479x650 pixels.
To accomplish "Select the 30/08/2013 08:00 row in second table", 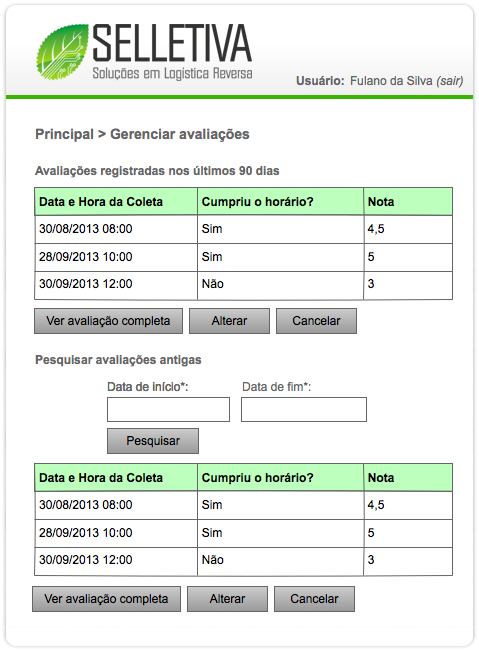I will 243,505.
